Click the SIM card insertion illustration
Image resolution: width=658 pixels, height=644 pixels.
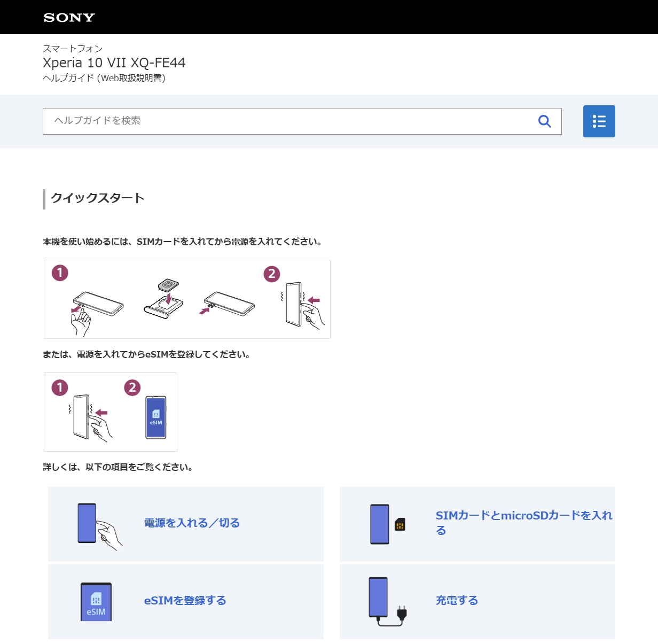(187, 299)
